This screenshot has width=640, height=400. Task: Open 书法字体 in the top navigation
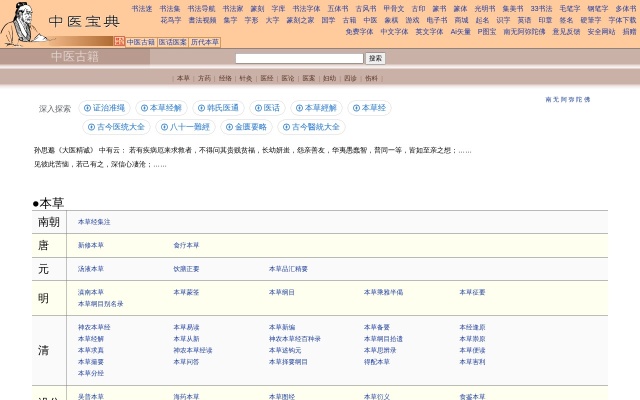[x=306, y=8]
